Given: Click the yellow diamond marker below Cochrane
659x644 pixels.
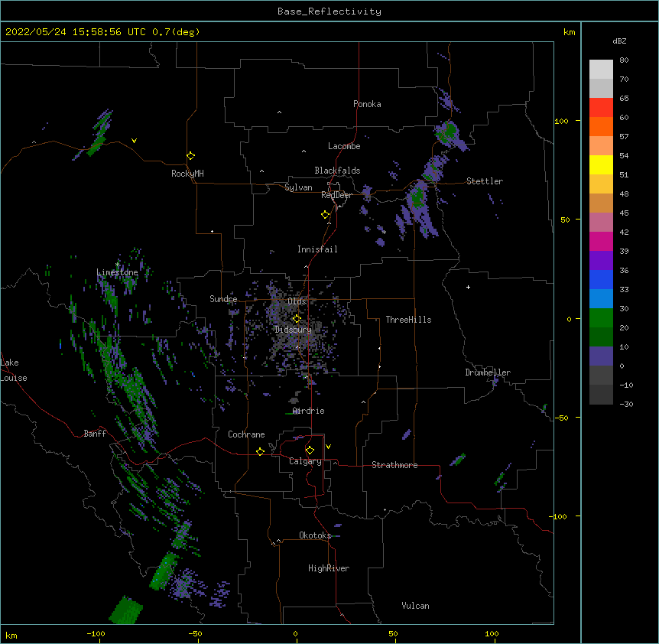Looking at the screenshot, I should [260, 451].
